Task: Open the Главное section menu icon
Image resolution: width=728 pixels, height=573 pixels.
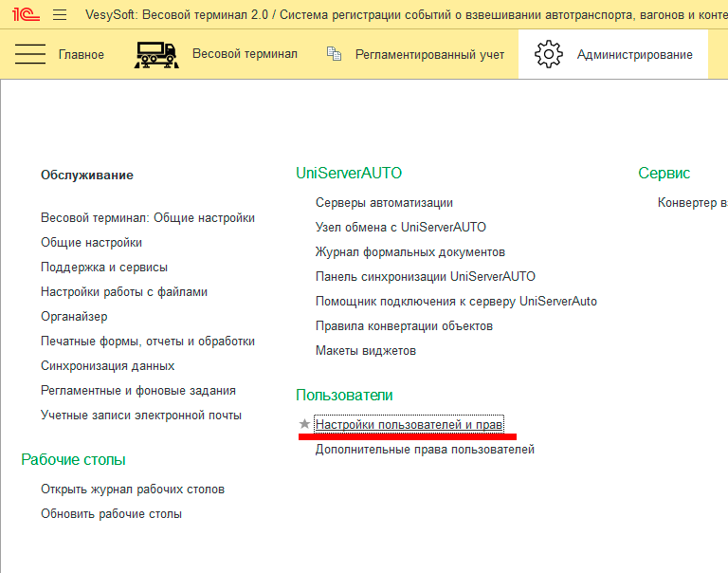Action: pos(30,54)
